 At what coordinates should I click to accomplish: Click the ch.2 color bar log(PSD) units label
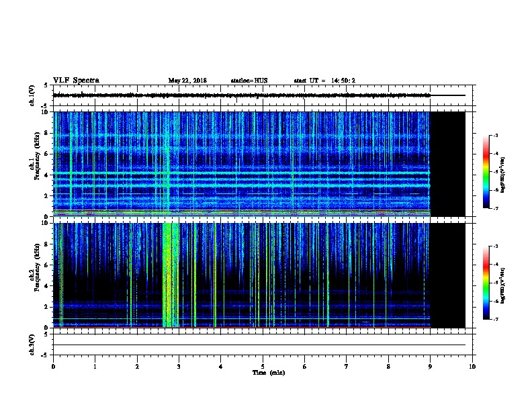[502, 285]
